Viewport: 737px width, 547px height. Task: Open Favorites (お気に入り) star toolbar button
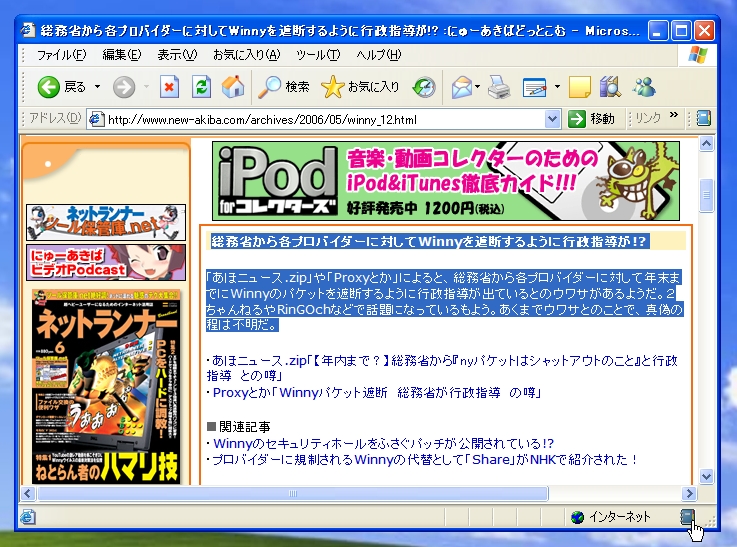point(361,87)
